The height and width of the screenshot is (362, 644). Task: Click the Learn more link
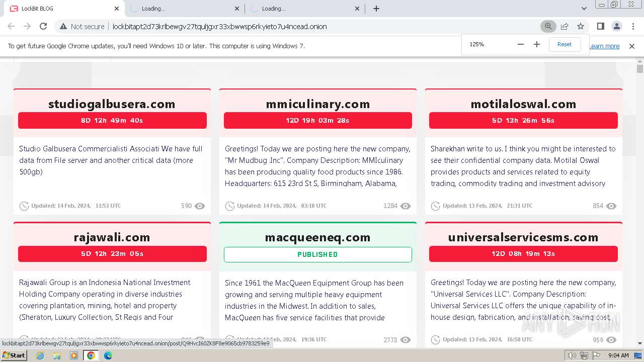click(x=604, y=46)
